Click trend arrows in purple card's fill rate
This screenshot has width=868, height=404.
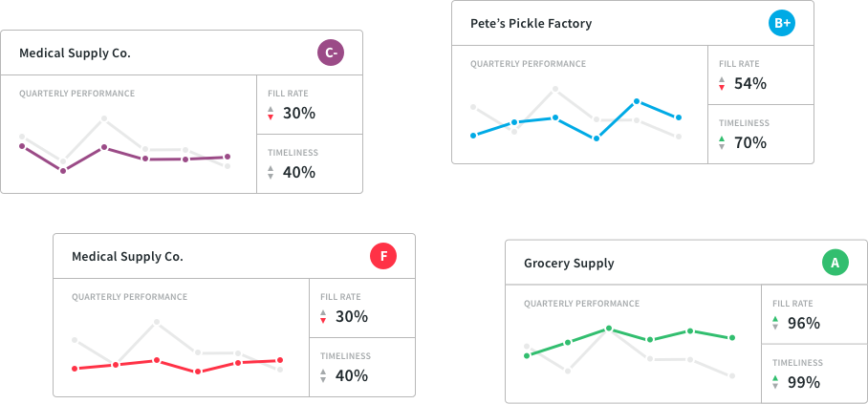point(271,114)
